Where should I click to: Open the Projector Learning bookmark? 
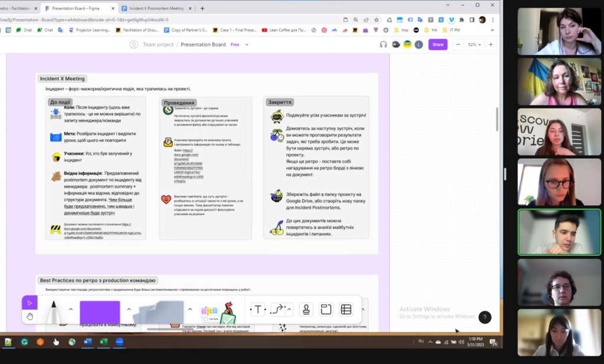(x=90, y=30)
